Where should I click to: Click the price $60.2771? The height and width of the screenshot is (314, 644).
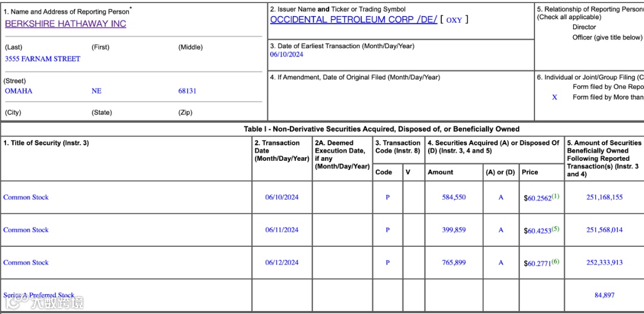click(537, 263)
